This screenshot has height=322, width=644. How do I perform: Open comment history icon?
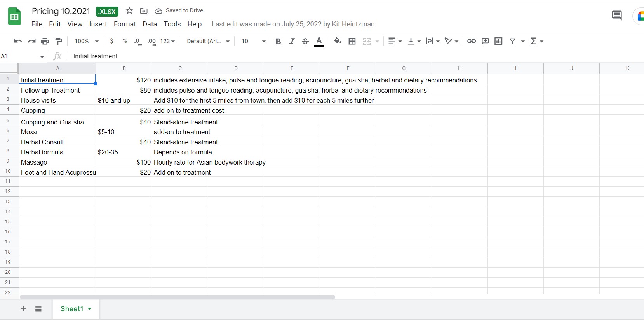point(616,16)
